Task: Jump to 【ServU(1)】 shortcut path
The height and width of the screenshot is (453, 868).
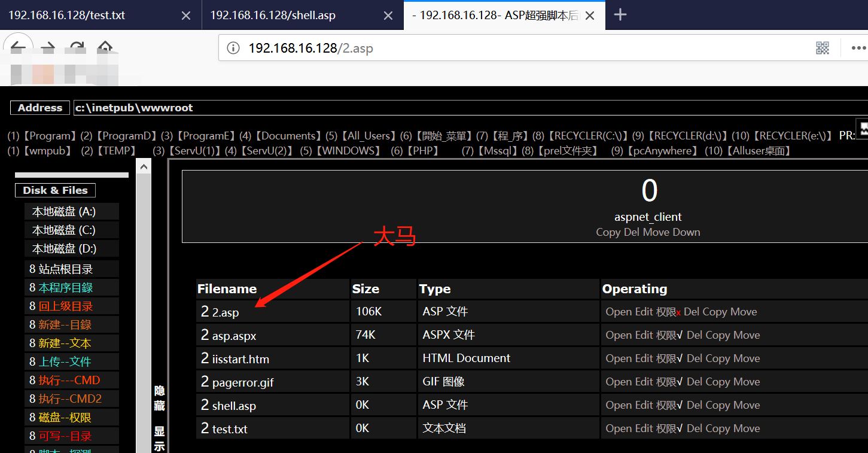Action: tap(194, 151)
